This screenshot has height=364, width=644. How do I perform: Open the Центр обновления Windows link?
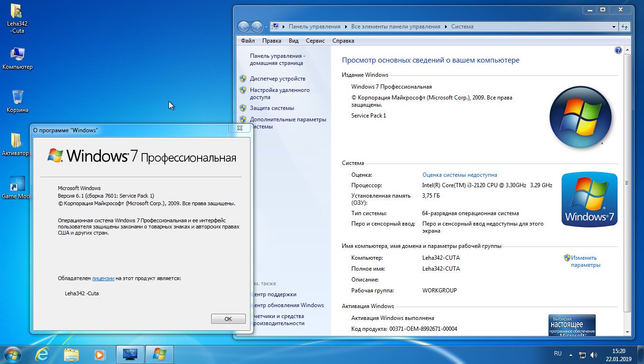coord(289,305)
